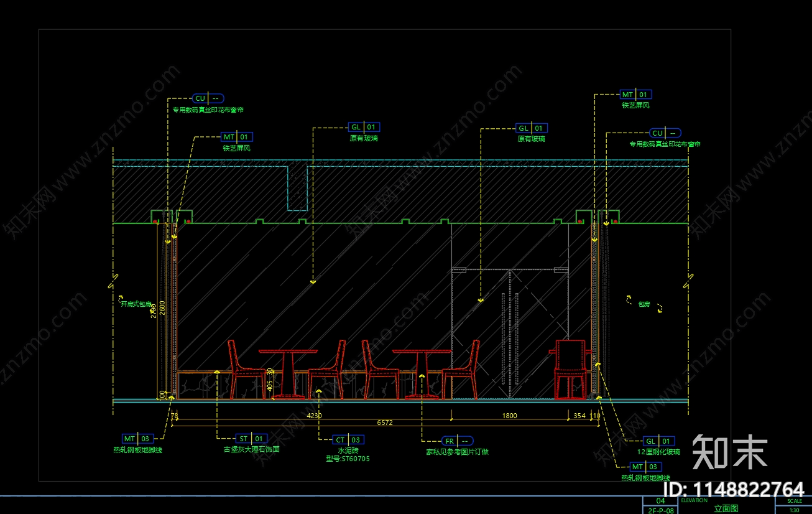Click the 立面图 drawing title
812x514 pixels.
[726, 508]
